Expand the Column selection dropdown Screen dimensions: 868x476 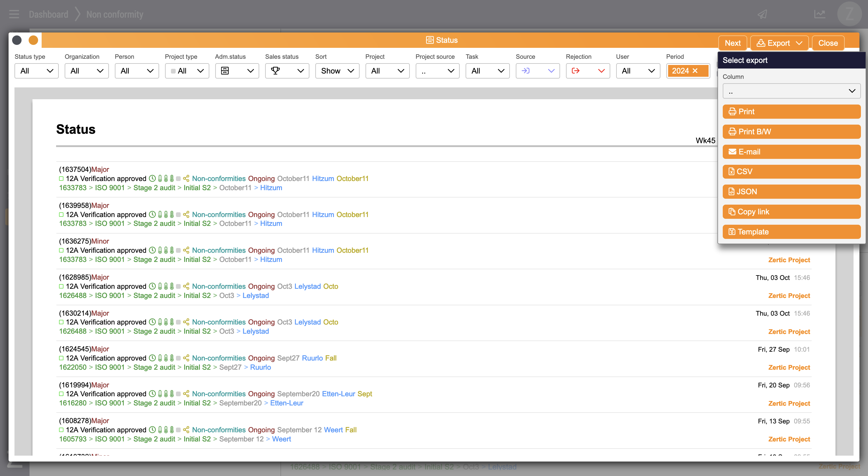[x=791, y=91]
